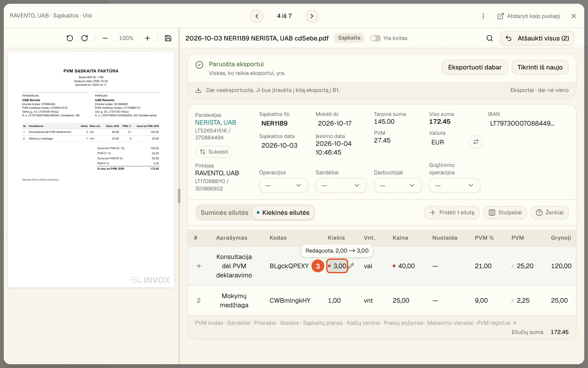
Task: Open the Operacijos dropdown
Action: 283,185
